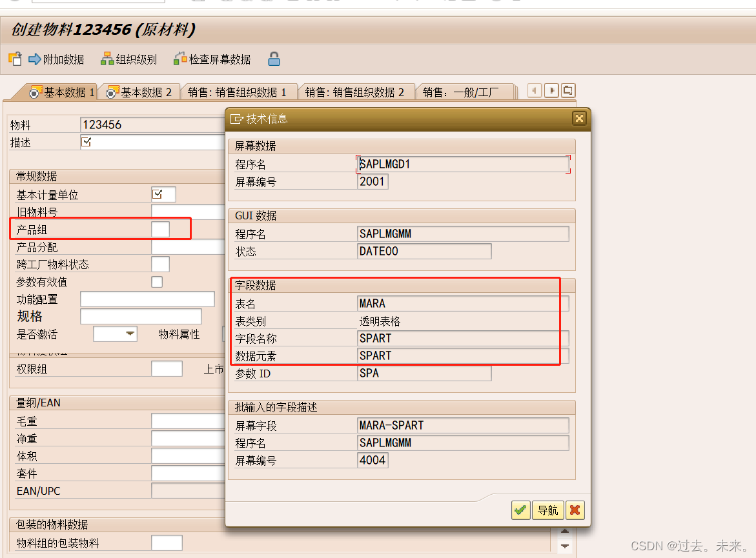
Task: Switch to 基本数据 2 tab
Action: point(139,92)
